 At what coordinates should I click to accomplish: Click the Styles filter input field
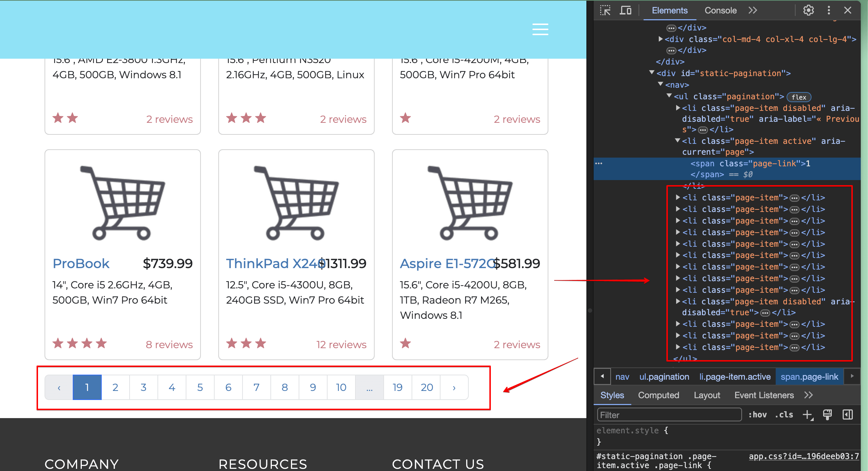669,415
